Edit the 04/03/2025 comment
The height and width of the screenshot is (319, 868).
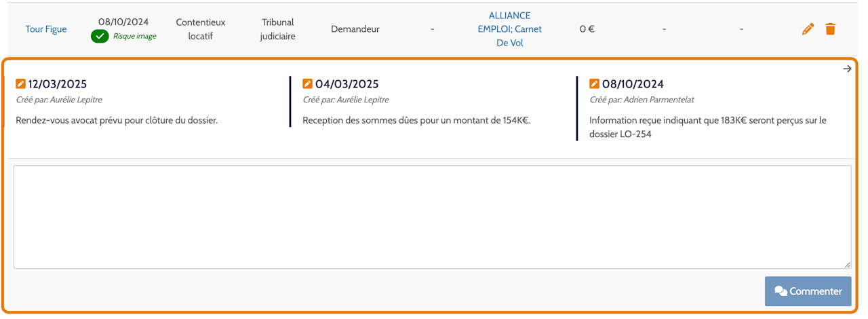click(x=308, y=84)
